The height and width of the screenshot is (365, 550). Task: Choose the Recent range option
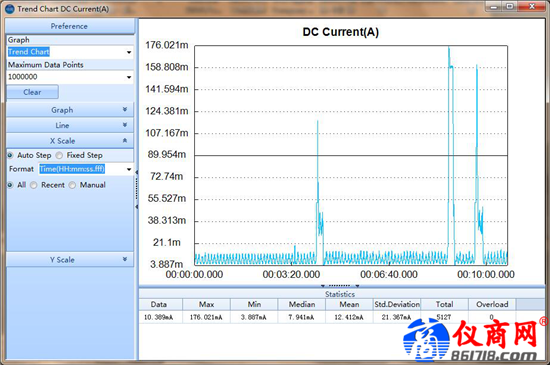pos(34,185)
